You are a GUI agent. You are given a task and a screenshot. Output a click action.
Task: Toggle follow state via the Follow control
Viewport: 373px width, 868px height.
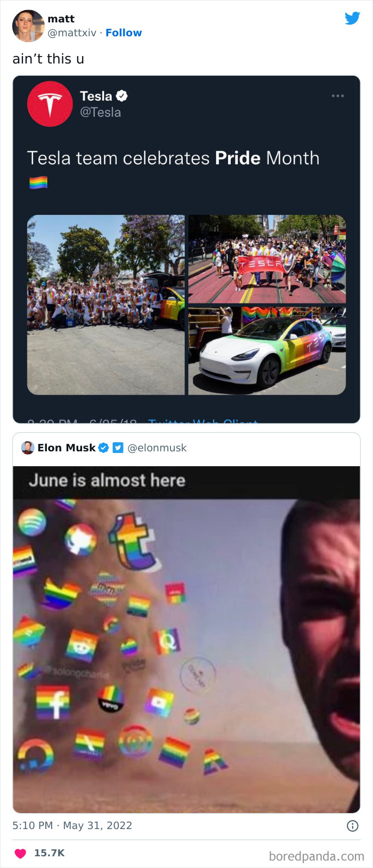pos(124,33)
